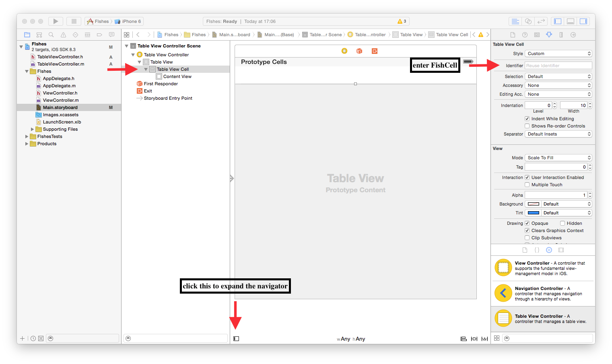The image size is (612, 364).
Task: Click the Background color swatch
Action: (x=533, y=204)
